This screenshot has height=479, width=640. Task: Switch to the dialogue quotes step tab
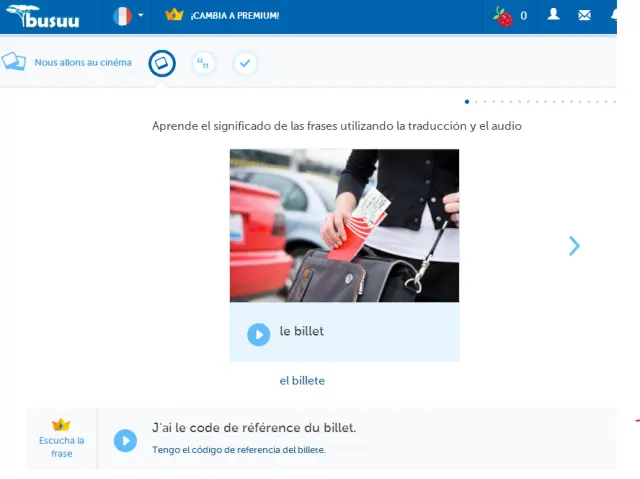204,63
